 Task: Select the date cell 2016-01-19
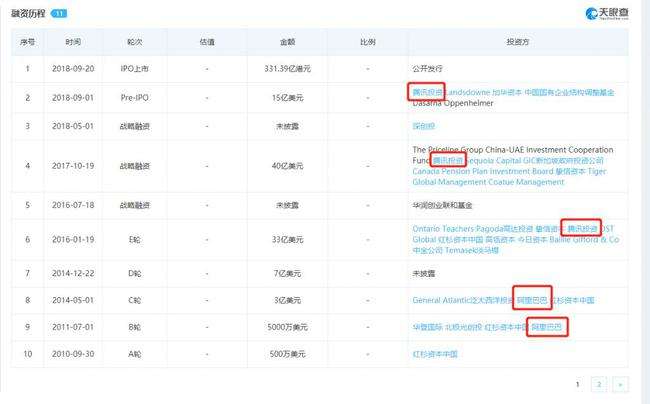point(73,239)
